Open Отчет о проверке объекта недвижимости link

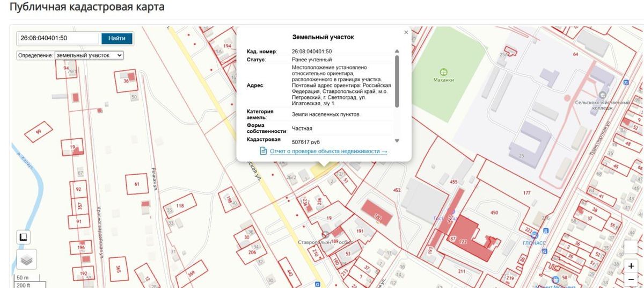pos(328,152)
